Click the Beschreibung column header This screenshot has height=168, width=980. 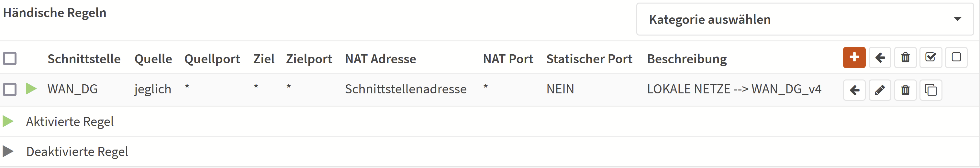click(687, 59)
